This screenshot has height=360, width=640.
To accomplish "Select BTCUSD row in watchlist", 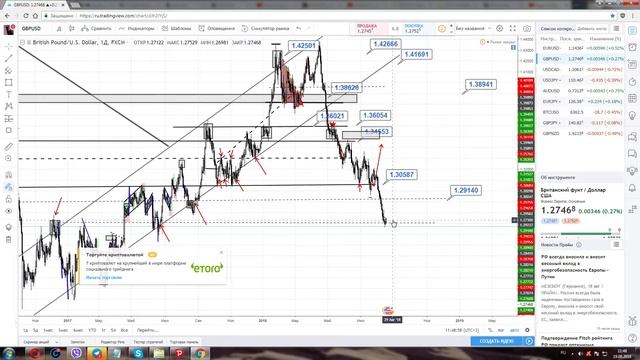I will click(x=581, y=112).
